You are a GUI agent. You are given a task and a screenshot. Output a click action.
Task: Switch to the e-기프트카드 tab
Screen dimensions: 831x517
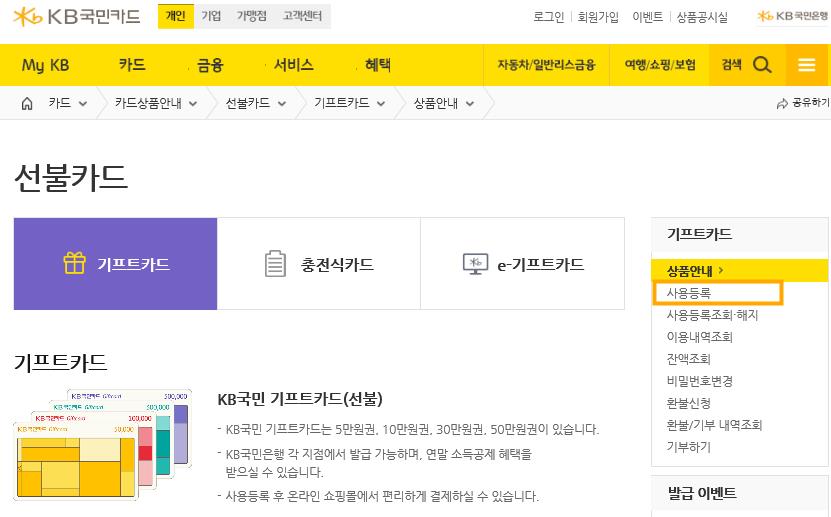(x=523, y=264)
